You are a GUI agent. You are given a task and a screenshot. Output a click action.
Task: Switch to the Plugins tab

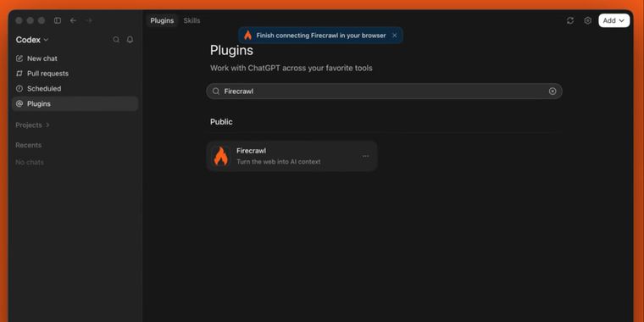[x=162, y=20]
